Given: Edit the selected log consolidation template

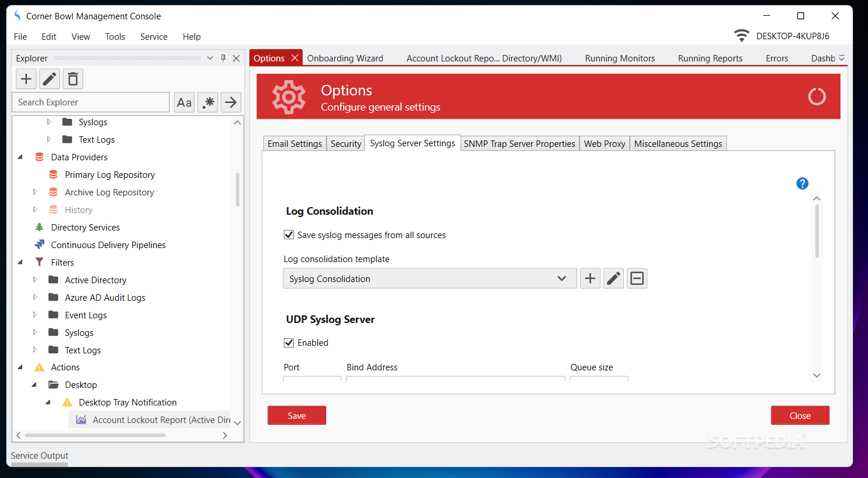Looking at the screenshot, I should (613, 278).
